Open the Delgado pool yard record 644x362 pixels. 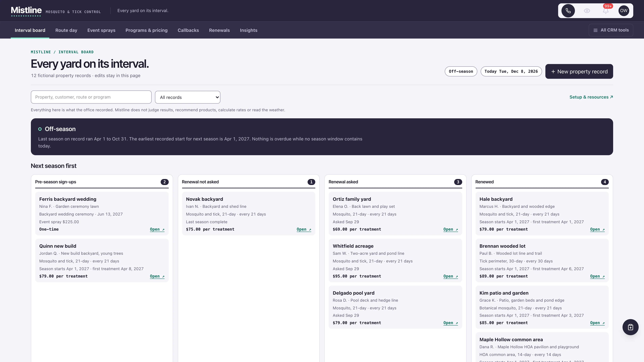pos(450,323)
